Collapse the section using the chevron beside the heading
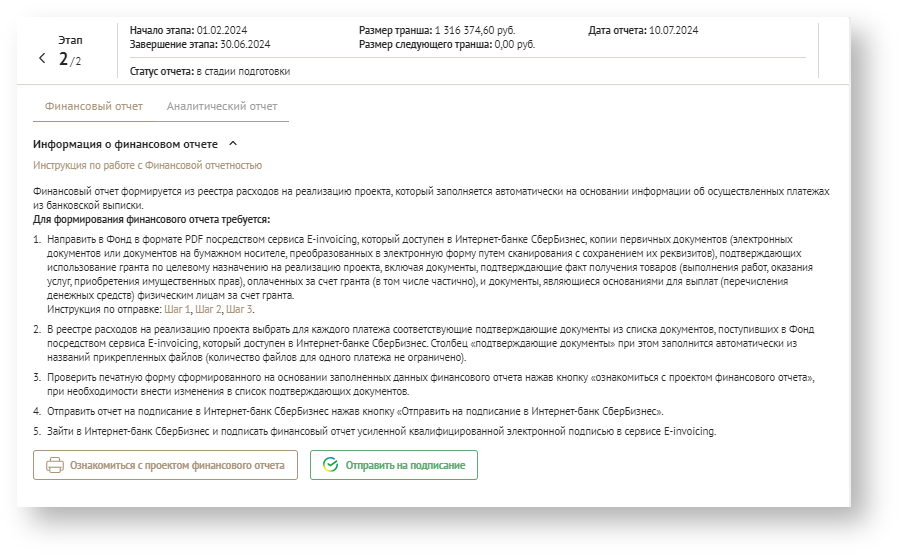899x555 pixels. click(233, 144)
